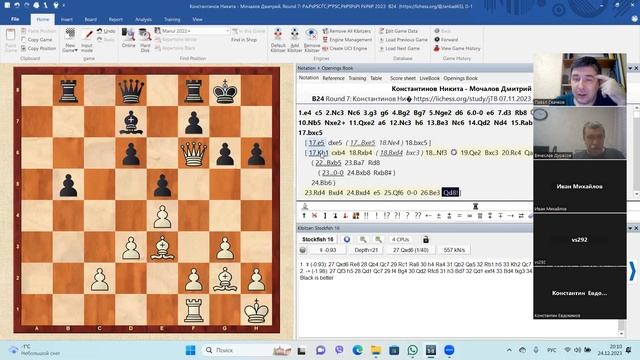Click Remove All Kibitzers
The height and width of the screenshot is (360, 640).
(x=347, y=31)
